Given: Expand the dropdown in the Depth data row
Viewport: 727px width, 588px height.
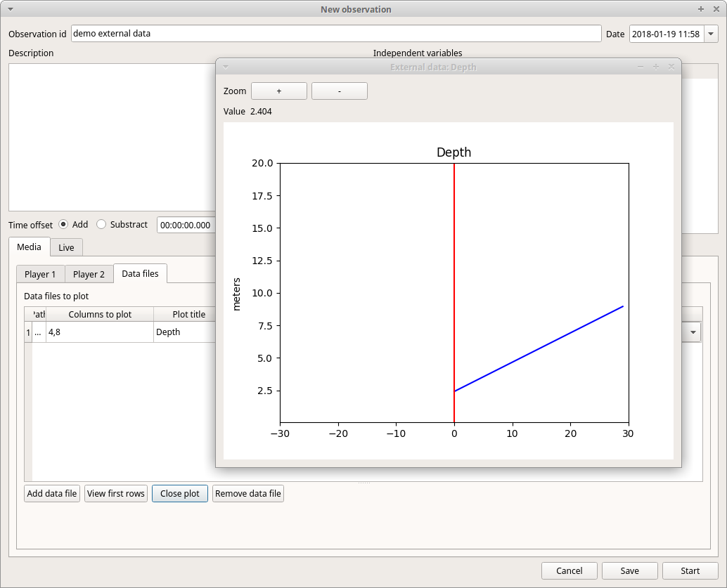Looking at the screenshot, I should [693, 332].
